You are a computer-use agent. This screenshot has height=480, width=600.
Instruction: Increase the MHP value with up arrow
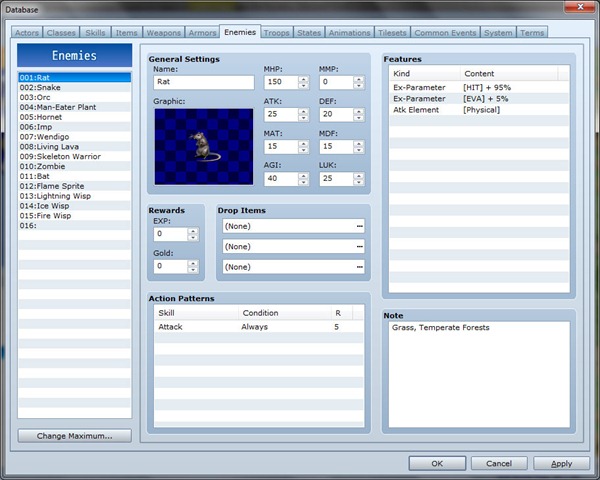pyautogui.click(x=304, y=79)
